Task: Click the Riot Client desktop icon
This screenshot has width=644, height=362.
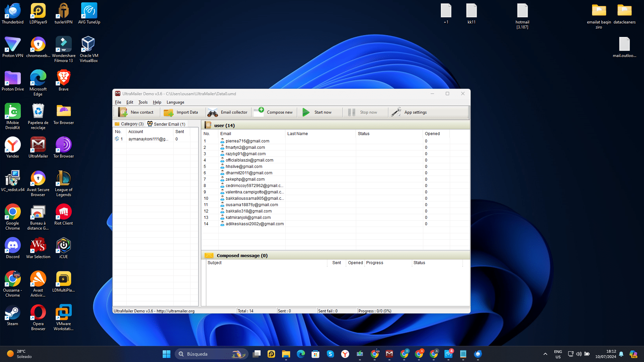Action: (x=64, y=215)
